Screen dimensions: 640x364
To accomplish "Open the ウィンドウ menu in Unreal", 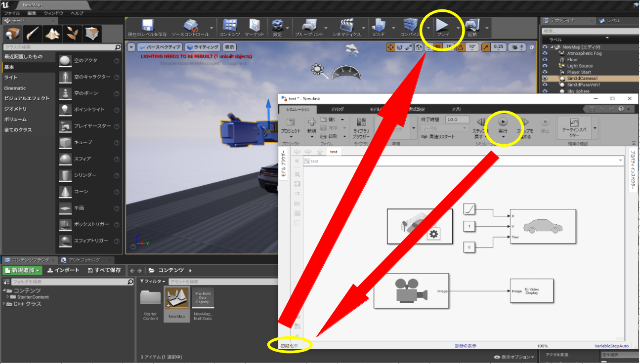I will [53, 13].
